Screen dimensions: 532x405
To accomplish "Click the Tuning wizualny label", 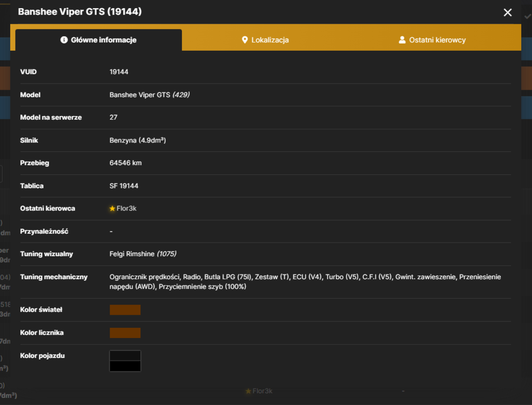I will pyautogui.click(x=46, y=254).
